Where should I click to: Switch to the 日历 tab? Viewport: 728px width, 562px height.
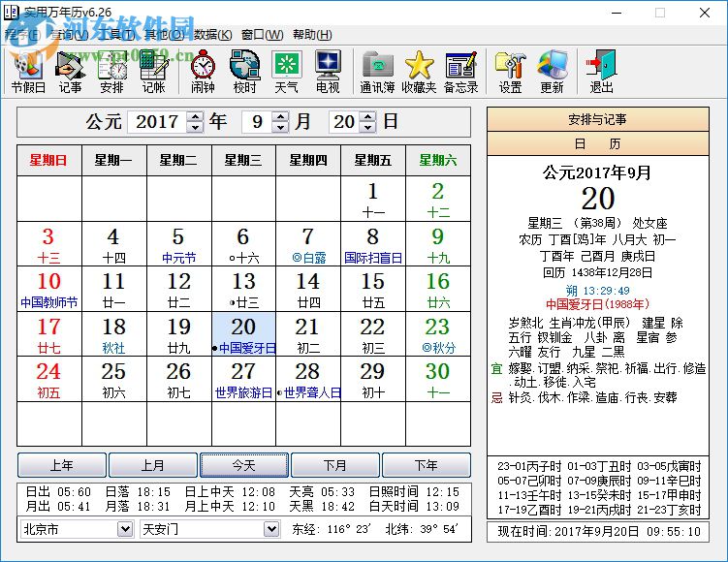pos(597,143)
